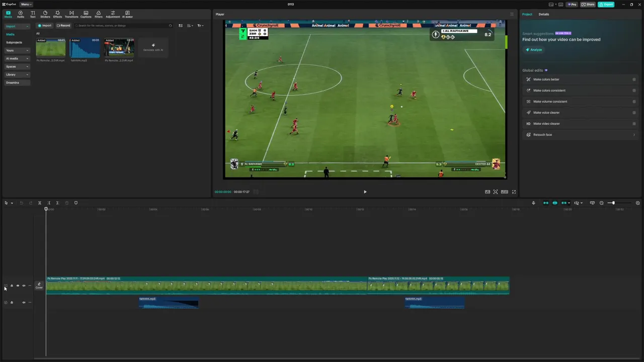
Task: Zoom out the timeline with minus magnifier
Action: [x=601, y=203]
